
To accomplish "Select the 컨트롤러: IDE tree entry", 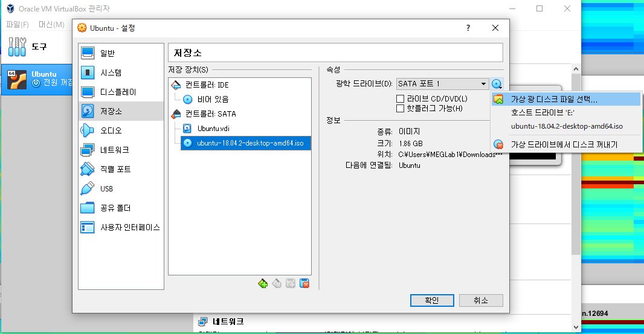I will [200, 85].
